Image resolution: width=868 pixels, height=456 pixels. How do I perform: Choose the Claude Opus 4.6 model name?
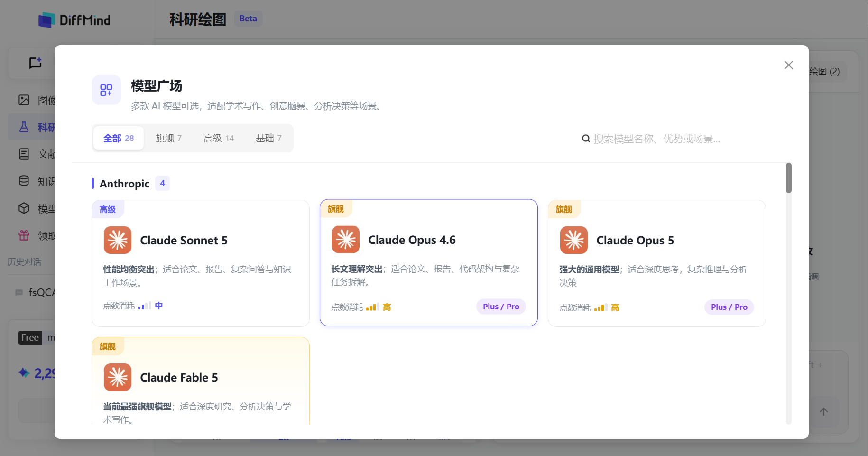point(412,240)
